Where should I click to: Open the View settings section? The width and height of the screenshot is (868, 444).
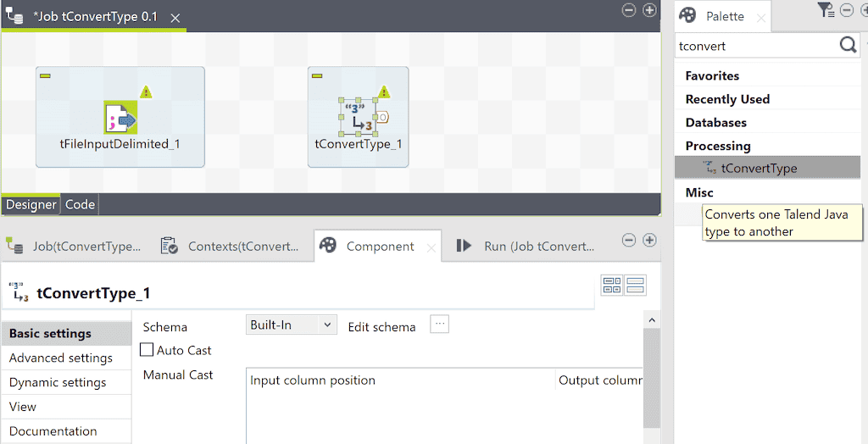(x=66, y=407)
